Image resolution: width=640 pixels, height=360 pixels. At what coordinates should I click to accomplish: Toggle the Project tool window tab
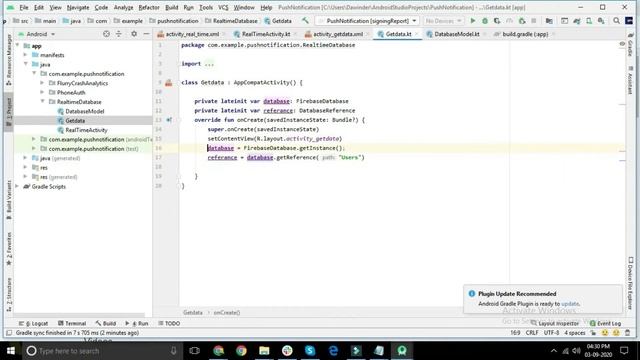point(9,112)
